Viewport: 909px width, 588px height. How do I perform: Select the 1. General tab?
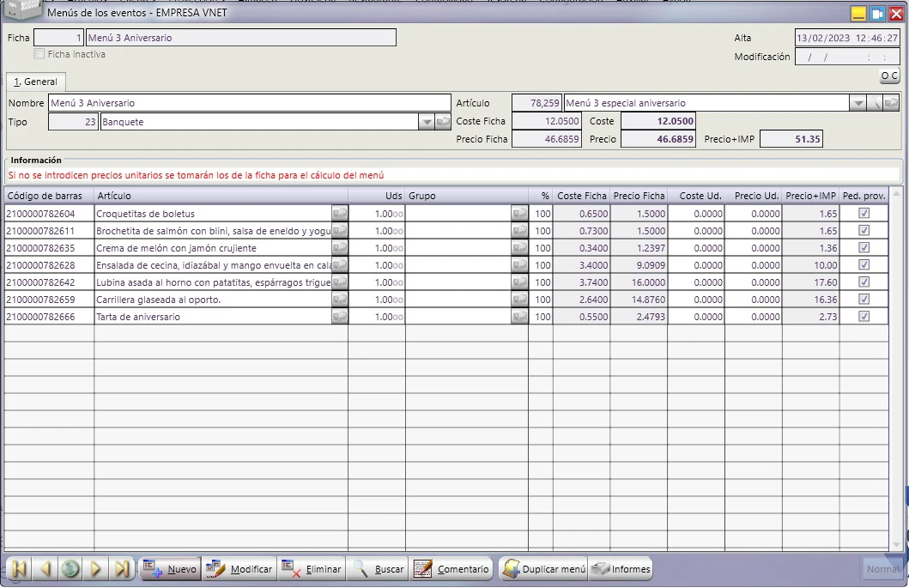click(x=35, y=82)
